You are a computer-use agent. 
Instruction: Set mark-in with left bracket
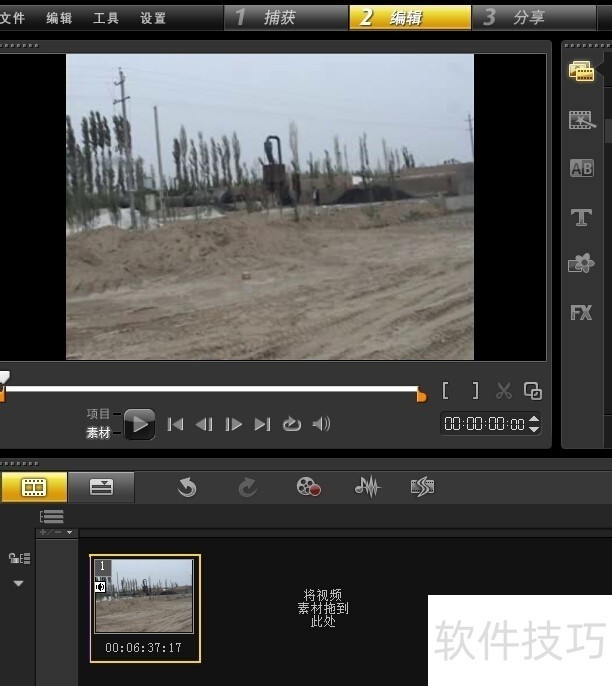point(445,390)
